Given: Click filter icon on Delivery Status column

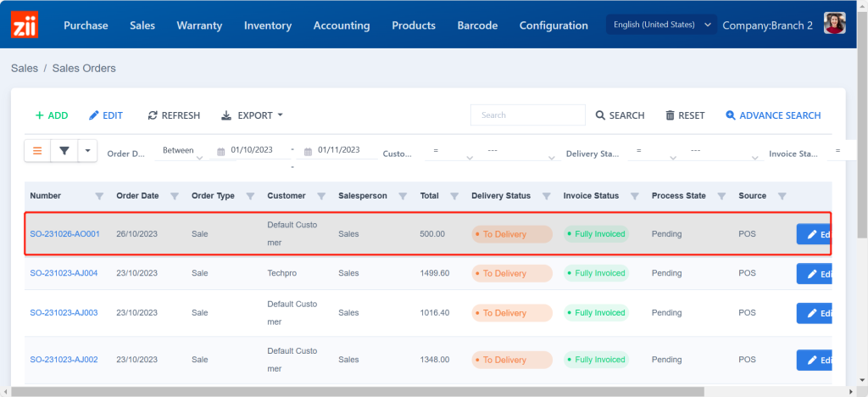Looking at the screenshot, I should [x=547, y=196].
